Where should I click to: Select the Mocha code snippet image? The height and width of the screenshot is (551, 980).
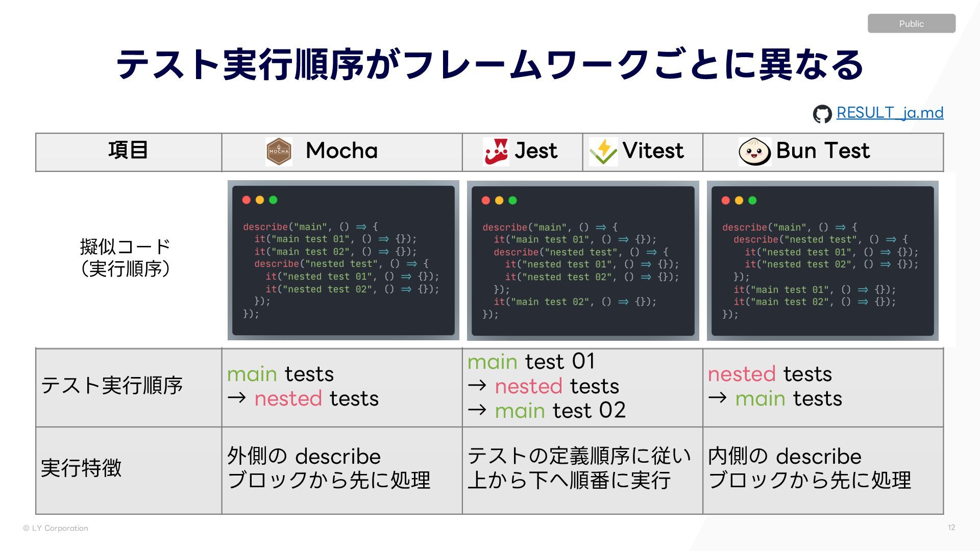343,260
